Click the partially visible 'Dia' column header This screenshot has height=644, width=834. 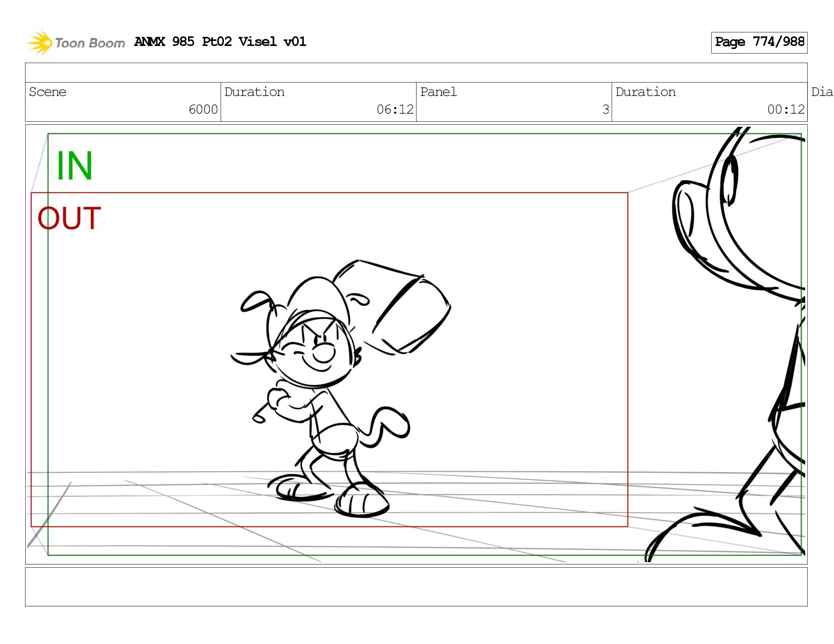[822, 92]
